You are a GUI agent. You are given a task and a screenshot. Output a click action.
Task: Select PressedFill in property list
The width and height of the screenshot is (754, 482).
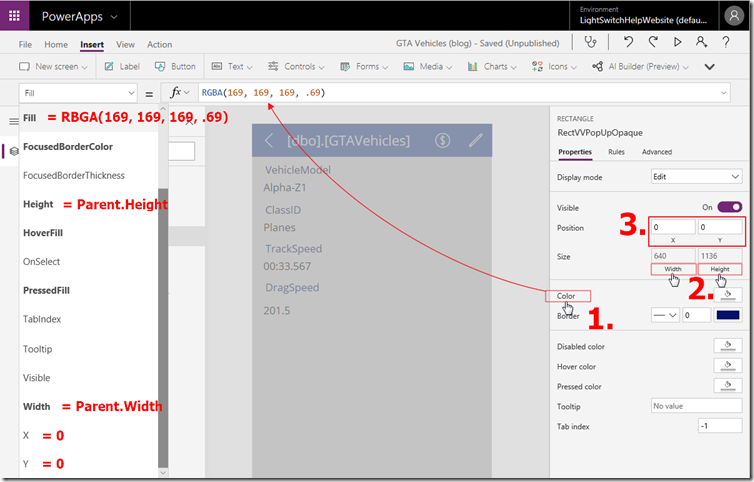click(x=46, y=291)
